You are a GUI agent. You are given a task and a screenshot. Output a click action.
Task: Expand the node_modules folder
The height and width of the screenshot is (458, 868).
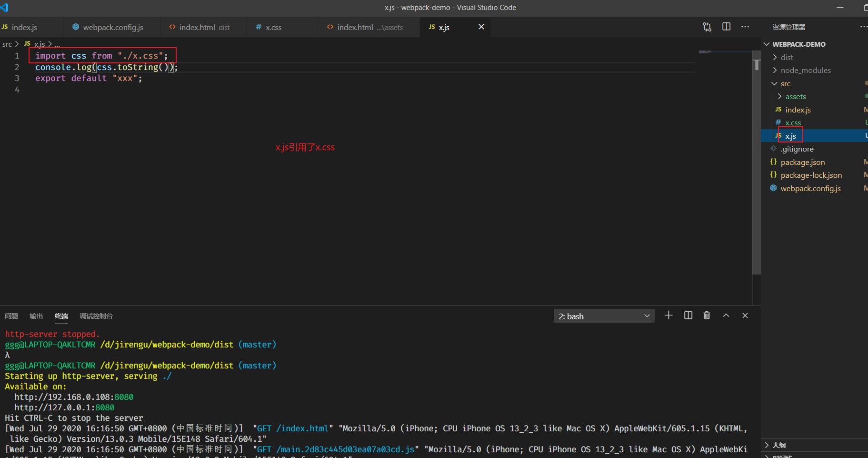(805, 70)
